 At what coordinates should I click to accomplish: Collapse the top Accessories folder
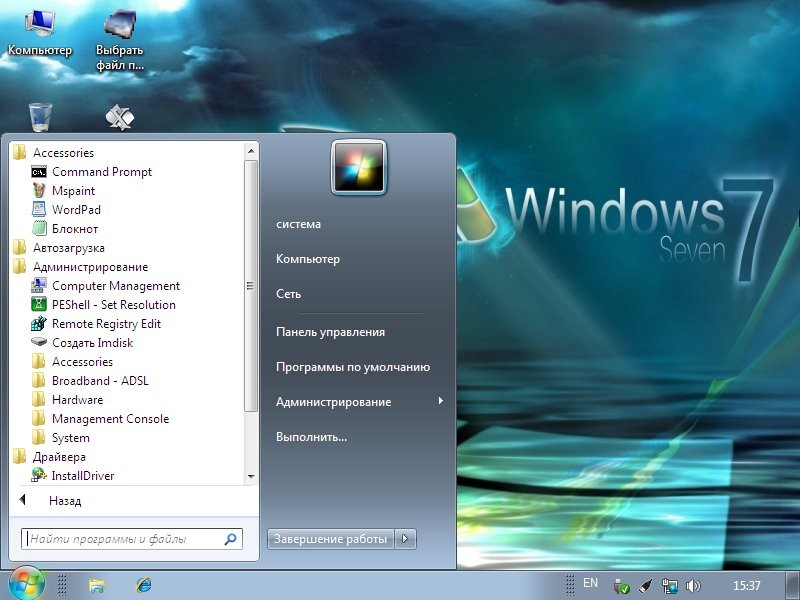tap(54, 153)
